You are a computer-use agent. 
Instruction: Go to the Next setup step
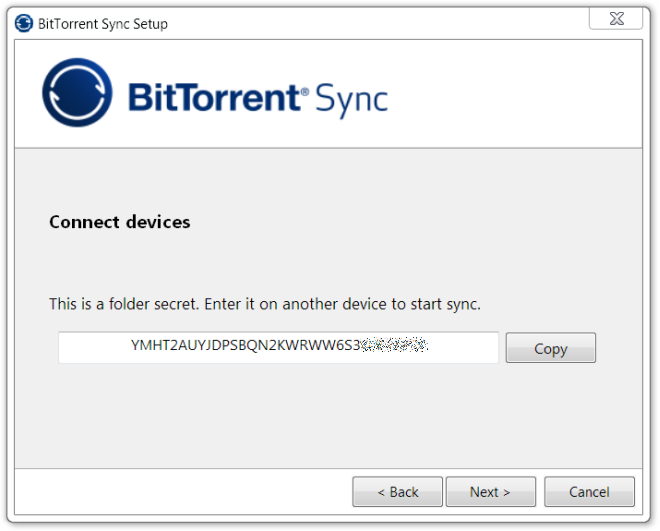click(x=491, y=491)
